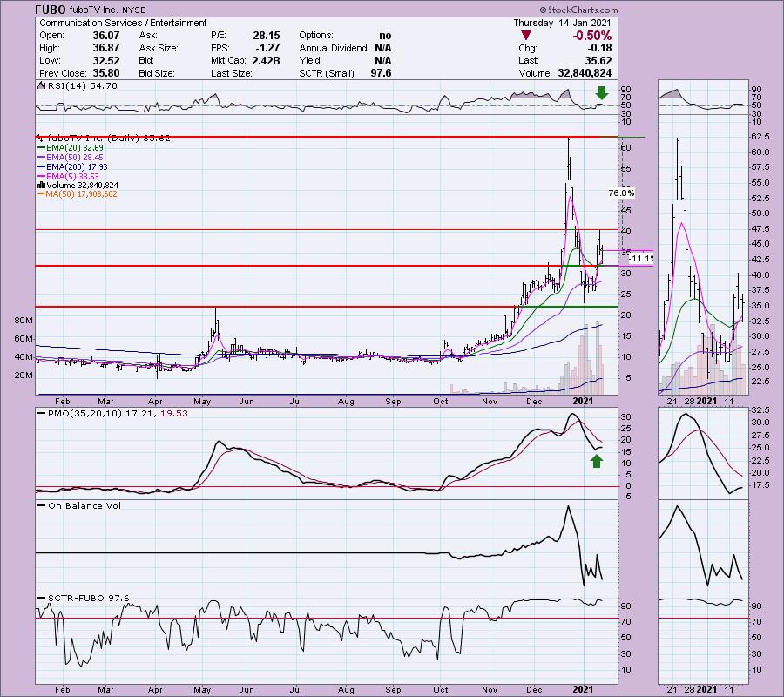The image size is (784, 697).
Task: Click the Nov label on bottom date axis
Action: tap(490, 689)
